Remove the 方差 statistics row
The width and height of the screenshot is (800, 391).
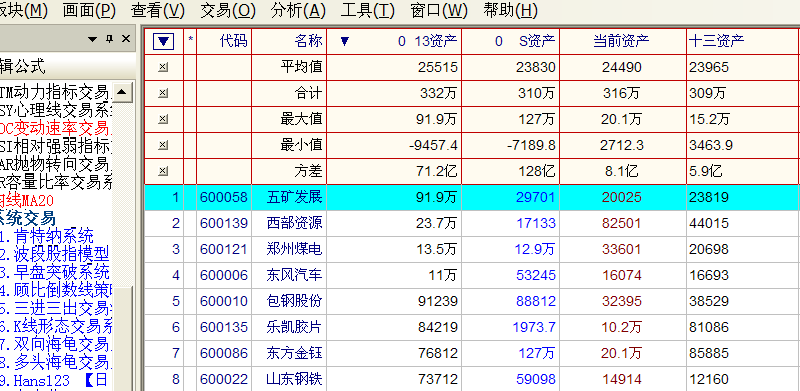pos(163,172)
